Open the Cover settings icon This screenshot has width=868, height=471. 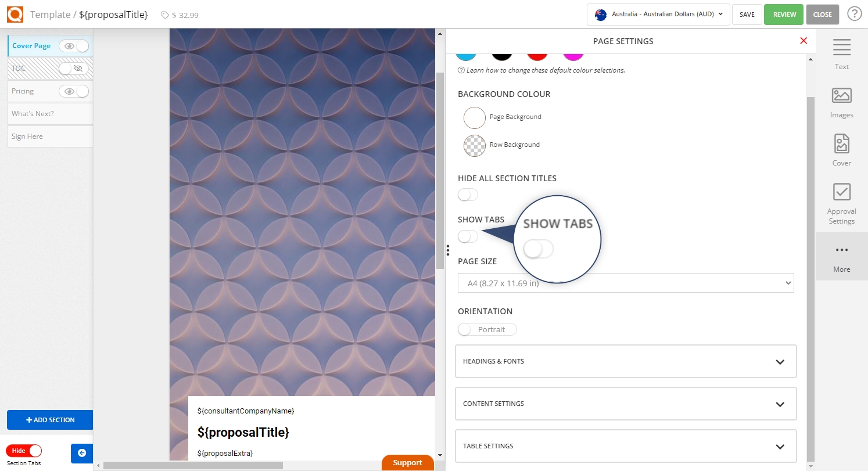(841, 149)
